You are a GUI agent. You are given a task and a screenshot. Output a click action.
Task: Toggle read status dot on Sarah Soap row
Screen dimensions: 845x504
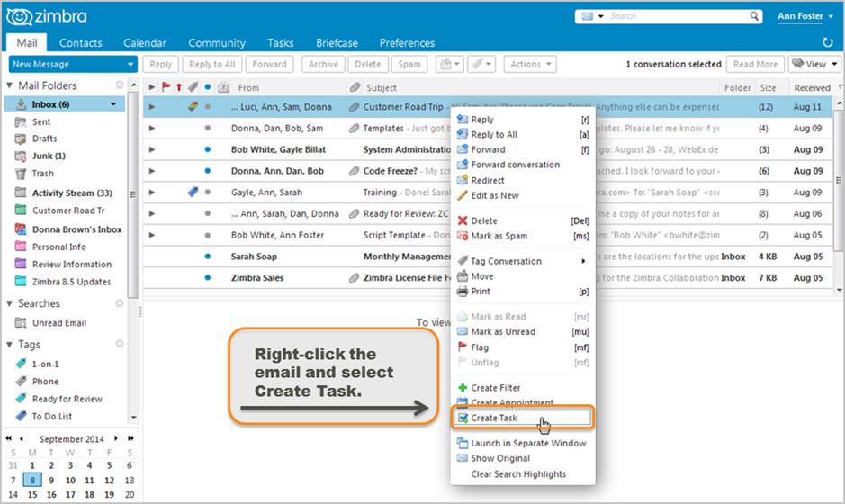pyautogui.click(x=208, y=256)
